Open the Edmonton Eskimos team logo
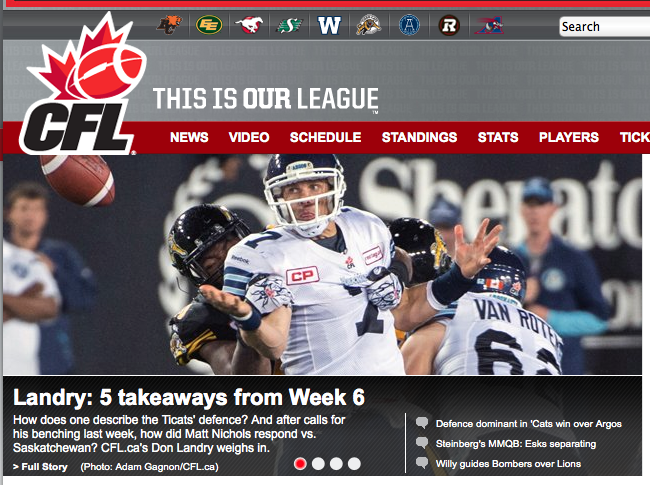650x485 pixels. pos(209,25)
